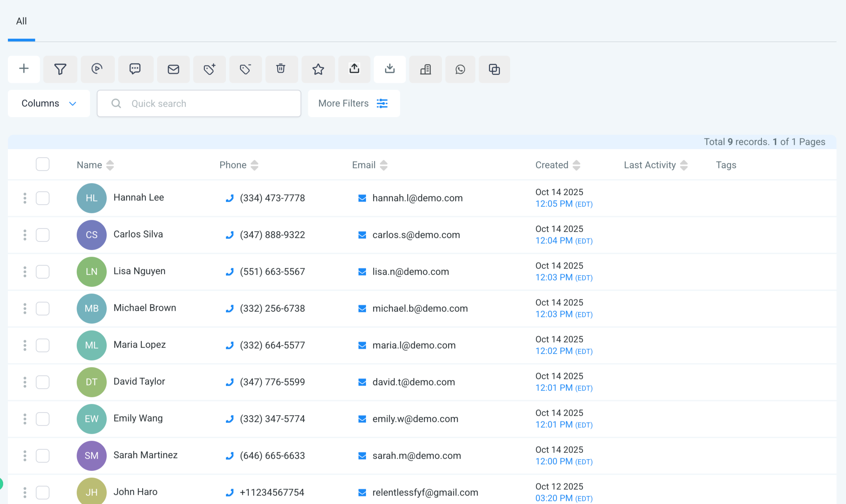Switch to the All tab
The image size is (846, 504).
pos(21,21)
